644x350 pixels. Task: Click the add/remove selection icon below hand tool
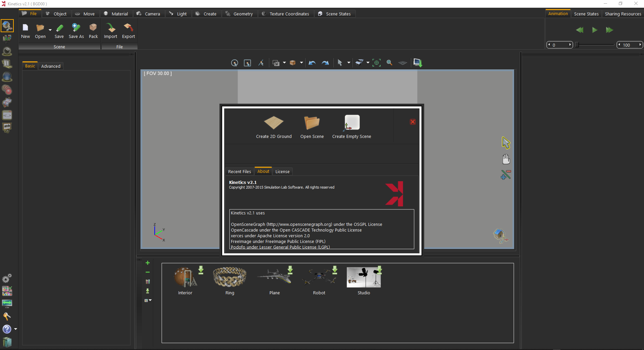tap(506, 175)
